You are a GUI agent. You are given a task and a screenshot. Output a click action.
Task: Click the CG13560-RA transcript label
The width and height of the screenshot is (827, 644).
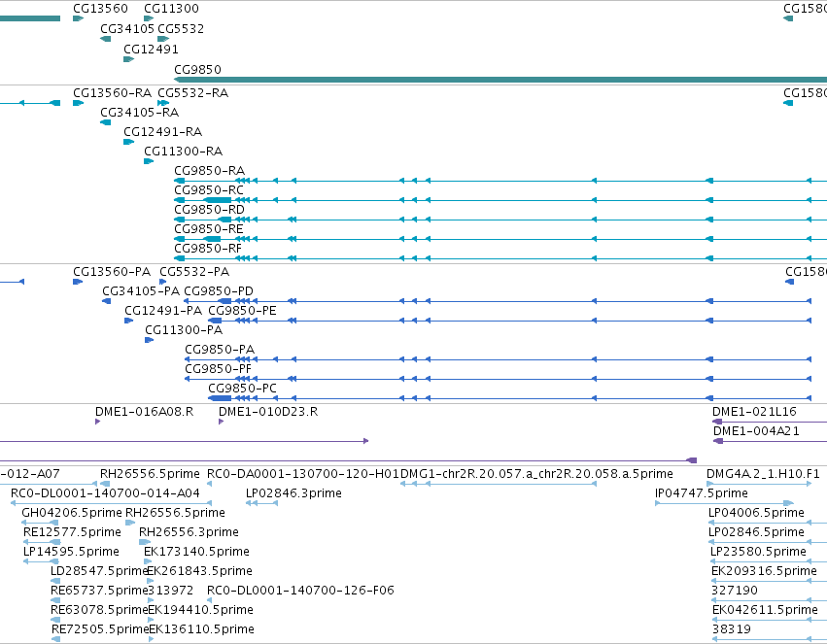113,93
